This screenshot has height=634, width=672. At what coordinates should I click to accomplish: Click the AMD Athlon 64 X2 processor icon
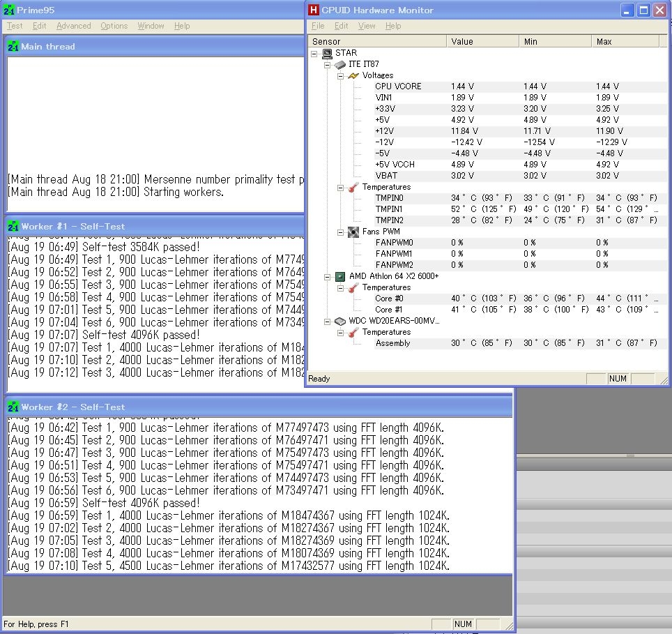coord(340,276)
